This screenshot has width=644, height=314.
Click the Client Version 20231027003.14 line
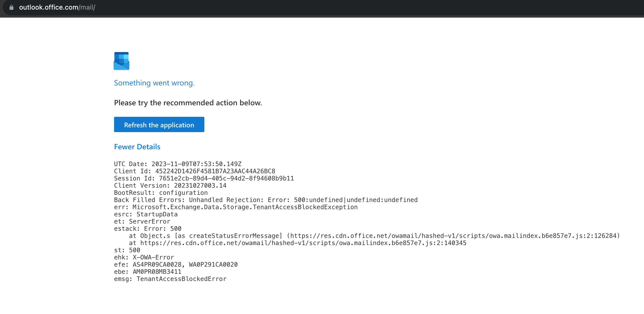[170, 186]
